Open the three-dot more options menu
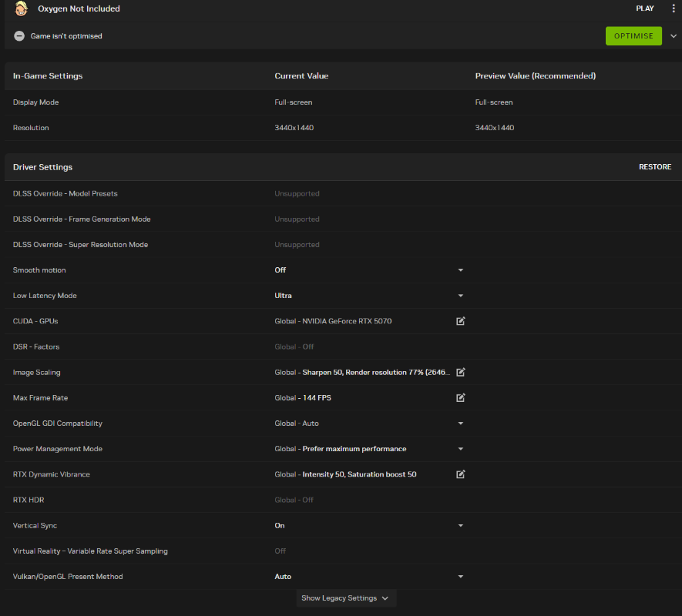 [x=674, y=8]
